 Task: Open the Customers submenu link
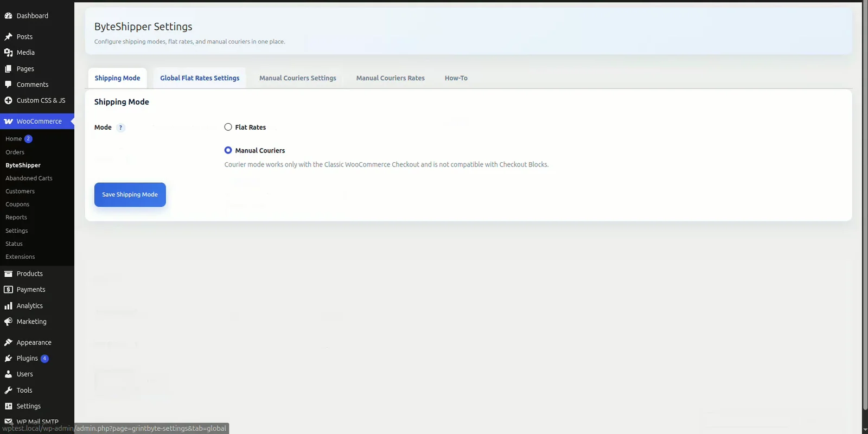pyautogui.click(x=20, y=192)
